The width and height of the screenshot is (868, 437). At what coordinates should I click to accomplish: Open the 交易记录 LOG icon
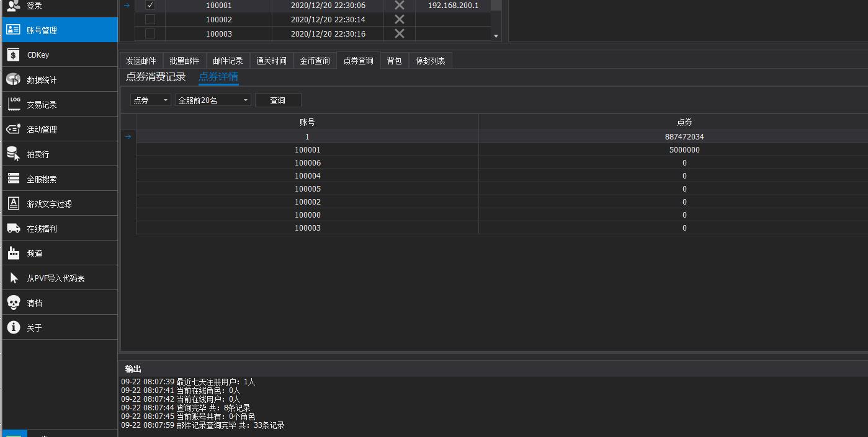click(x=14, y=105)
